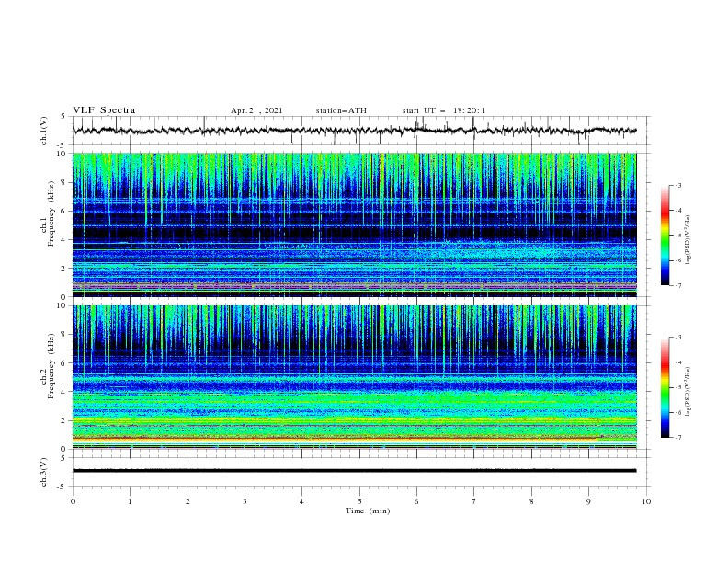728x563 pixels.
Task: Click the date label 'Apr. 2 , 2021'
Action: [x=256, y=110]
